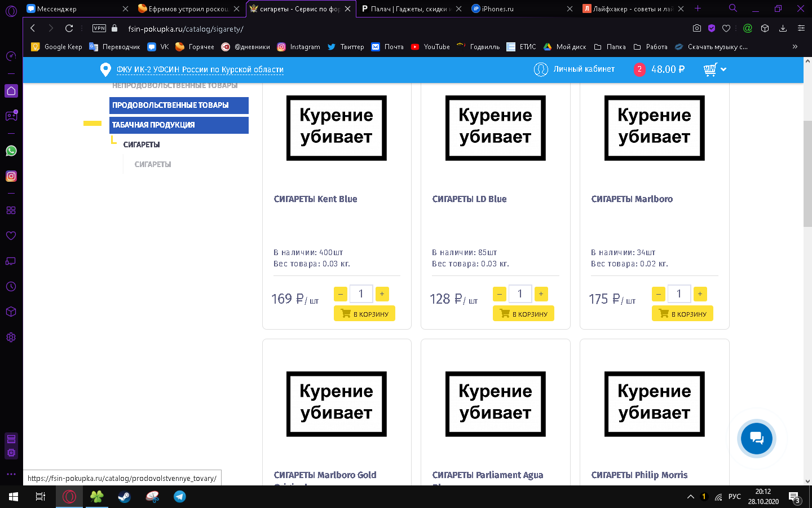Open Instagram in the Opera sidebar
Screen dimensions: 812x508
(x=11, y=176)
